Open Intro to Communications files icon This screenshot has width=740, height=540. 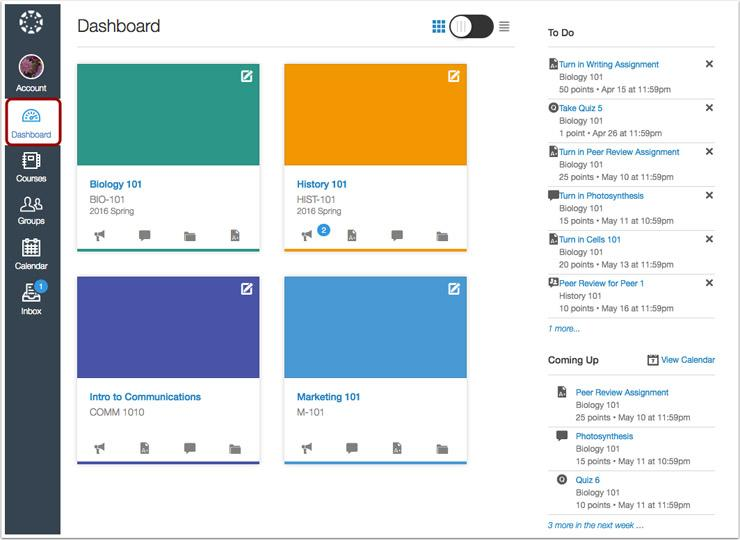[x=235, y=448]
